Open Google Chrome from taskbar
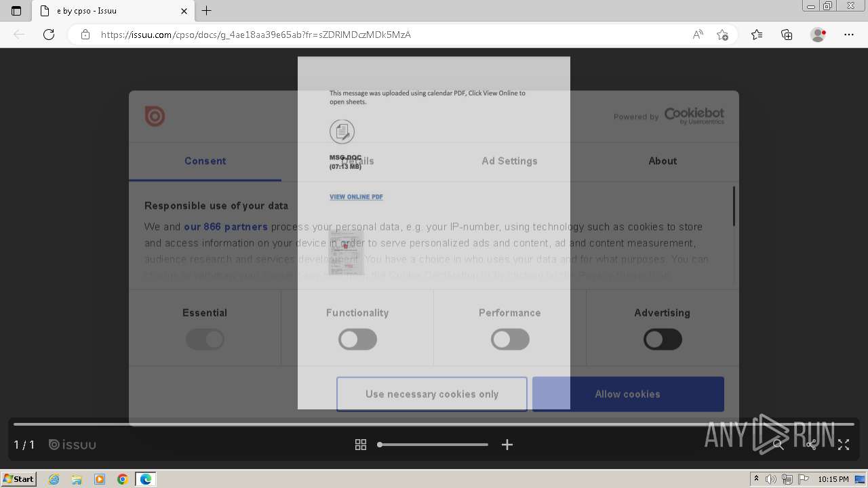Screen dimensions: 868x488 [x=123, y=479]
